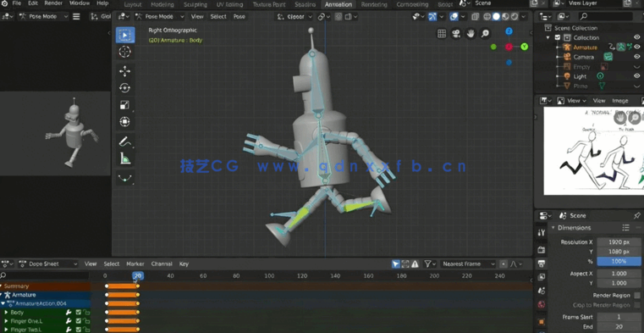The height and width of the screenshot is (333, 644).
Task: Select the Measure tool
Action: click(125, 158)
